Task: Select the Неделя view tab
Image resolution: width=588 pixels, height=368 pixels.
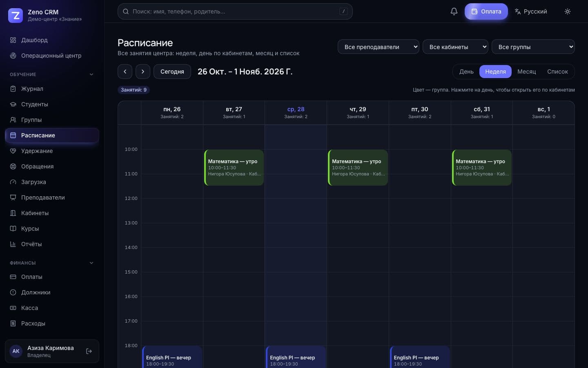Action: (495, 72)
